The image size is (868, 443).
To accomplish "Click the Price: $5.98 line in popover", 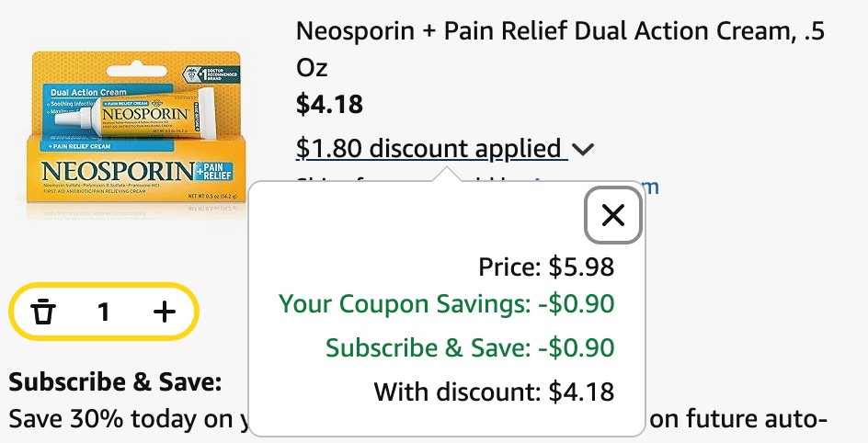I will pyautogui.click(x=546, y=267).
